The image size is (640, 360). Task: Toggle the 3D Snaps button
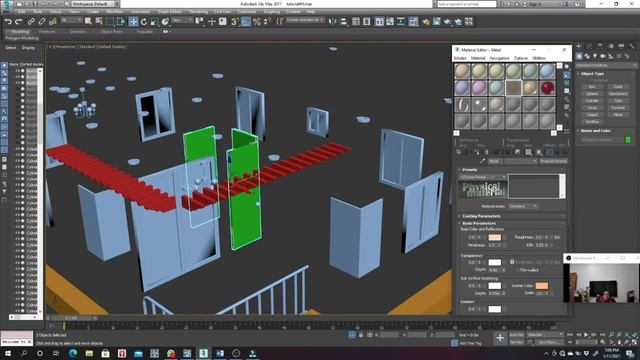[235, 21]
